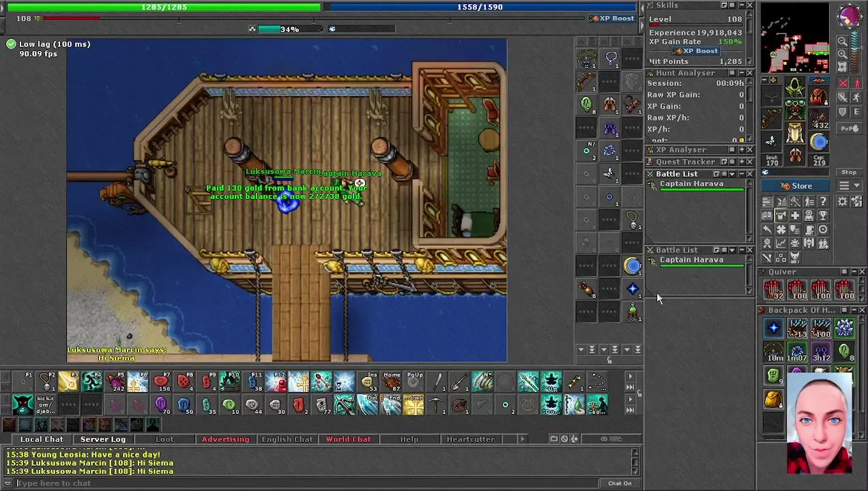Image resolution: width=868 pixels, height=491 pixels.
Task: Click the quiver slot showing 432
Action: [x=819, y=118]
